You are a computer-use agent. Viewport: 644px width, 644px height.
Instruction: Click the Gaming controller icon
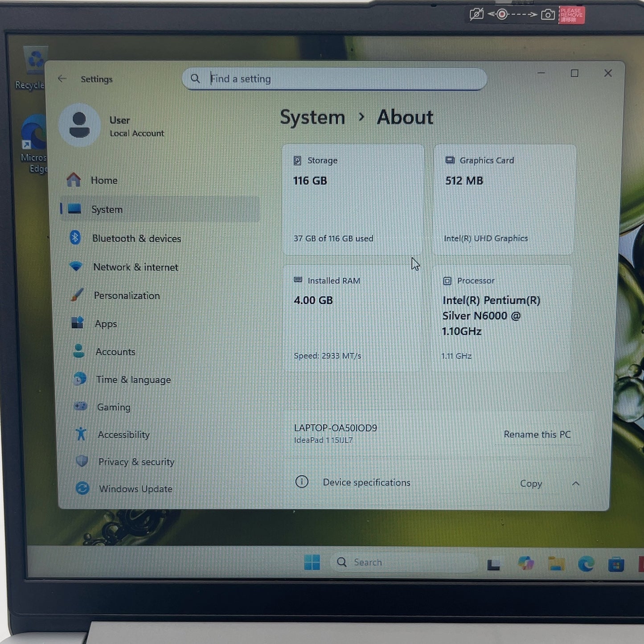click(x=81, y=406)
